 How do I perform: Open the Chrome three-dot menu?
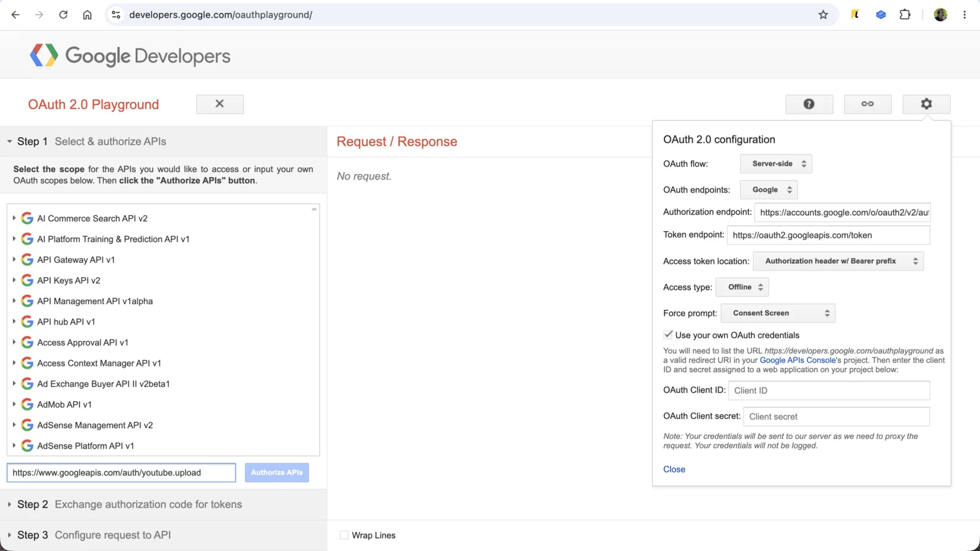(x=964, y=15)
